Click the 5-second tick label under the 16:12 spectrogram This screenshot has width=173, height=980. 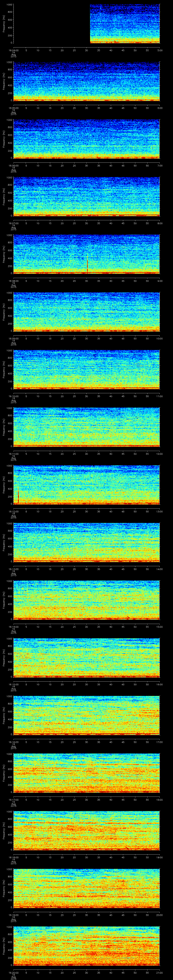point(26,511)
